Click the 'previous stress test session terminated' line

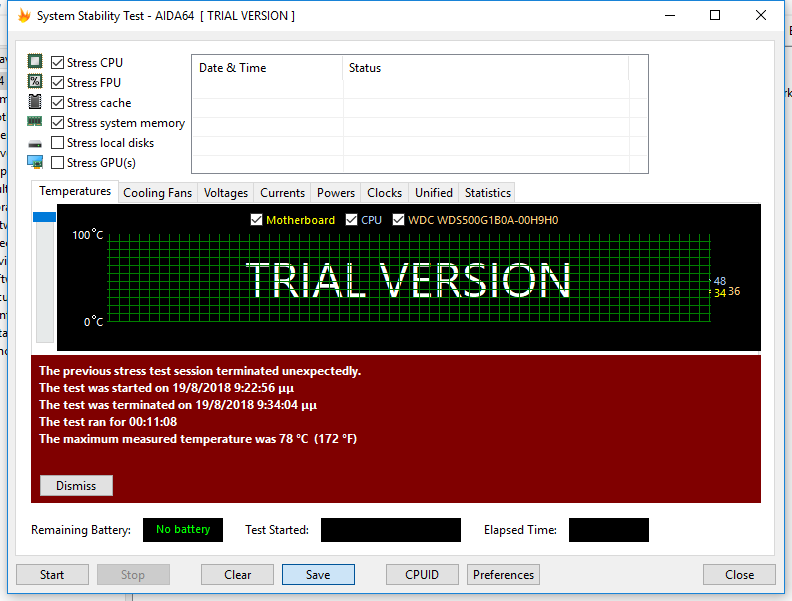click(x=200, y=371)
